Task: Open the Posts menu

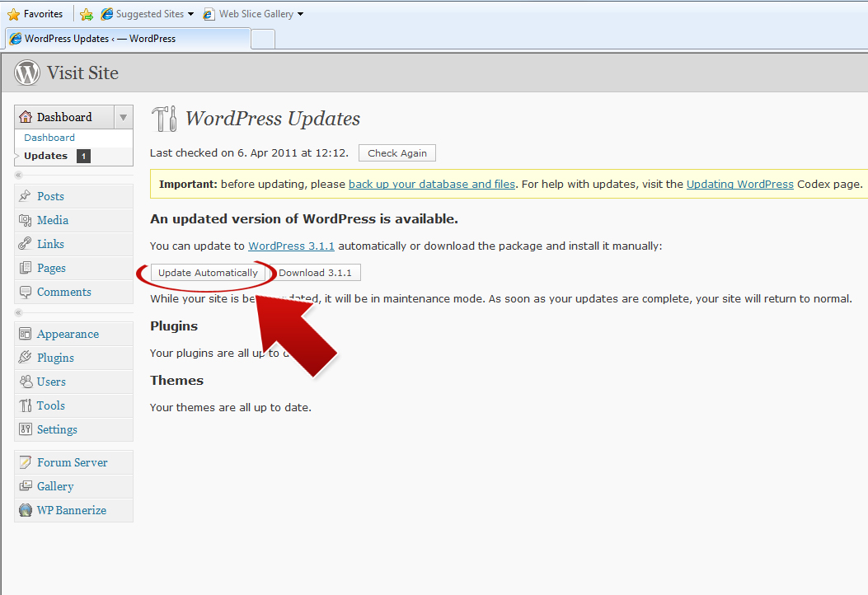Action: click(50, 196)
